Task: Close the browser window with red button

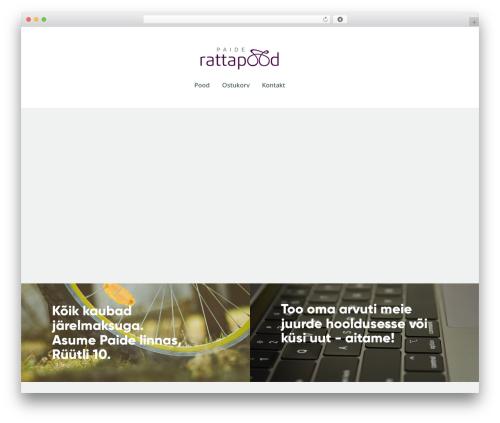Action: (x=29, y=19)
